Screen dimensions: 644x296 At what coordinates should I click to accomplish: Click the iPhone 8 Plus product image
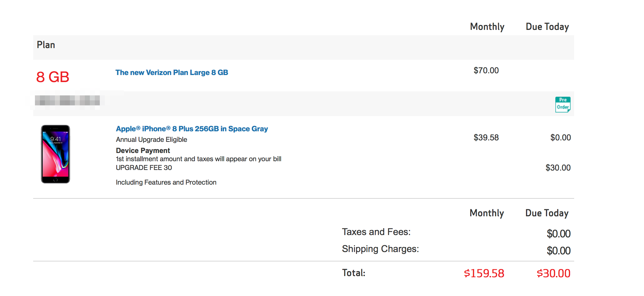click(55, 154)
